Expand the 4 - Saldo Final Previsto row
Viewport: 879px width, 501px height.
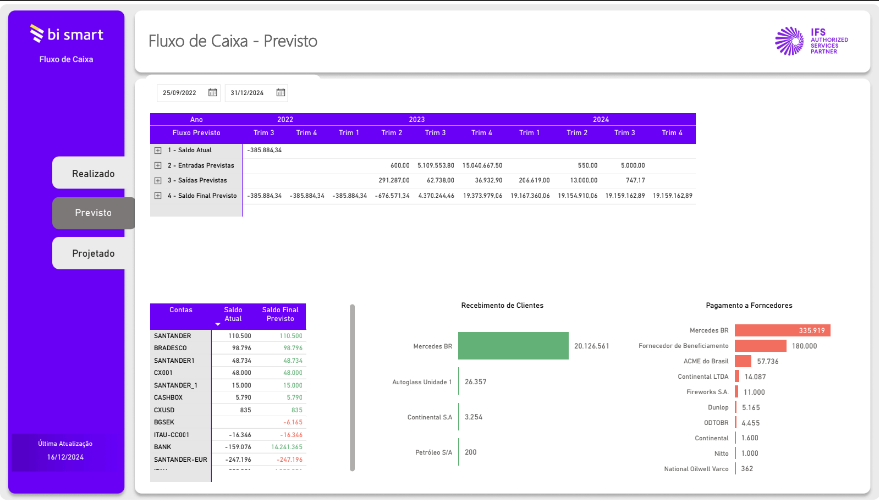coord(158,196)
